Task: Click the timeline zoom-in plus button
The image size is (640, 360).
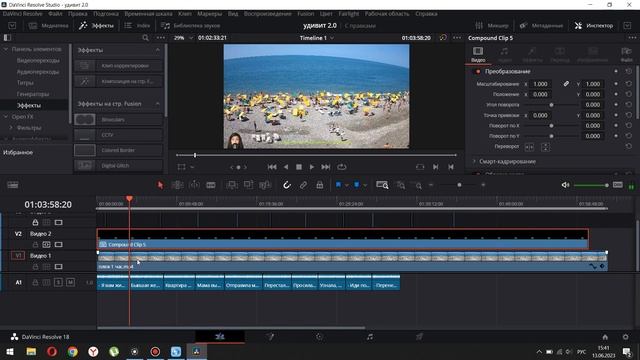Action: click(x=483, y=185)
